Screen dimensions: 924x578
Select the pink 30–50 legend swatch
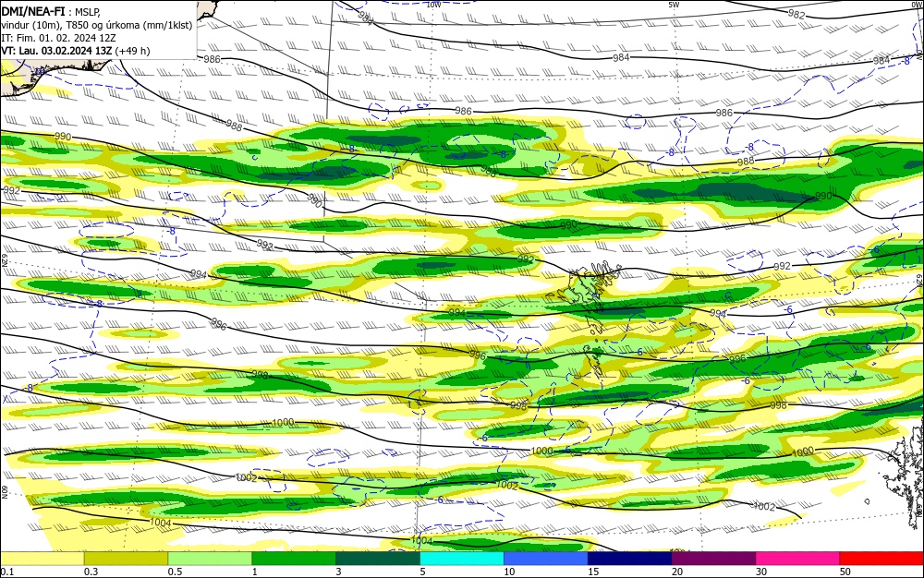798,559
